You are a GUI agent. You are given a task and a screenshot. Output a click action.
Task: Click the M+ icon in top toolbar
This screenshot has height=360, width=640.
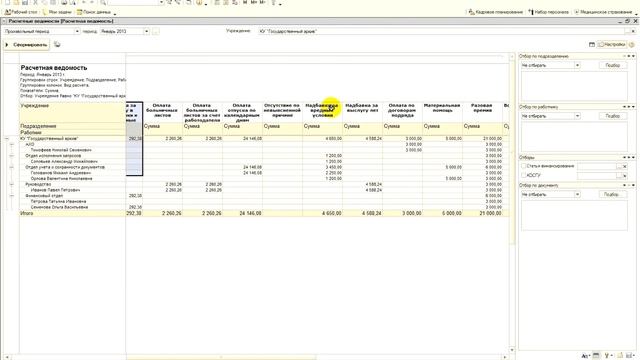253,2
